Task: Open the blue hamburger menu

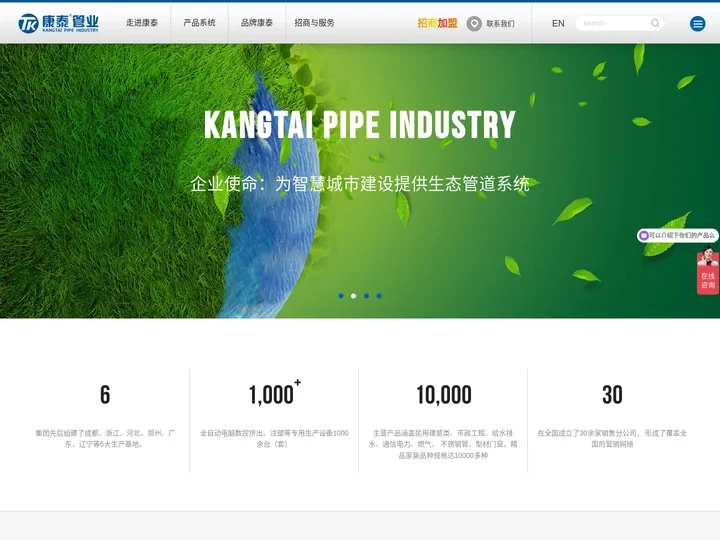Action: (x=698, y=23)
